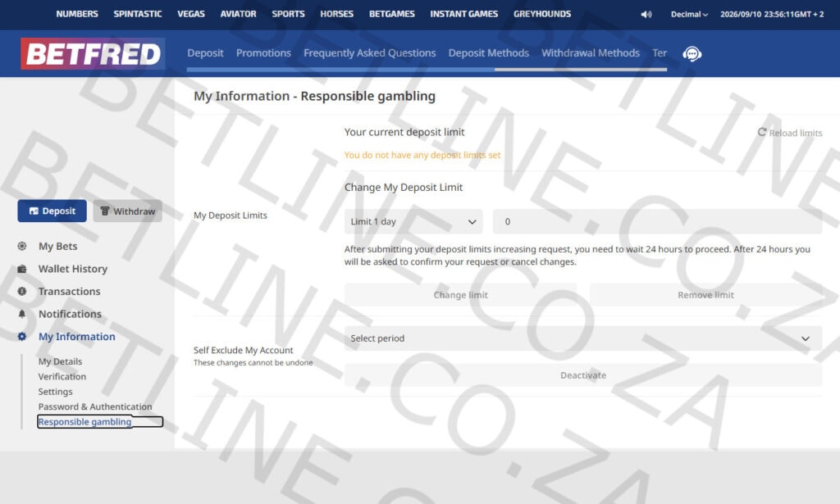Image resolution: width=840 pixels, height=504 pixels.
Task: Click the My Bets sidebar icon
Action: click(22, 246)
